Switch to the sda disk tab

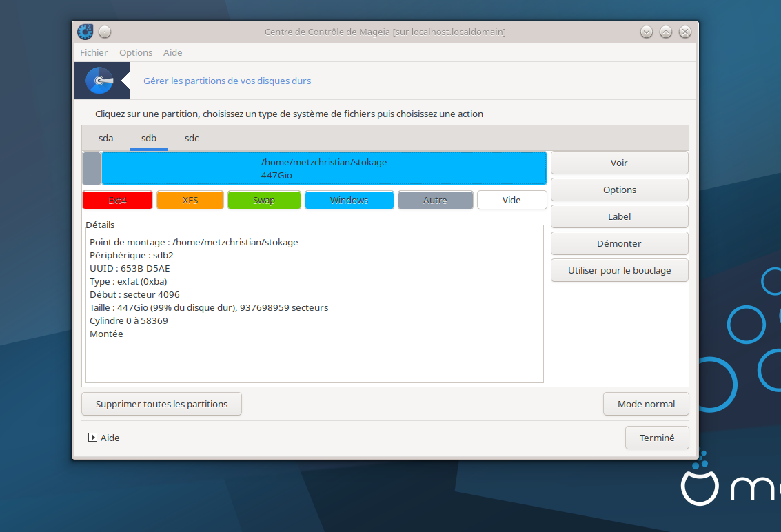[105, 139]
